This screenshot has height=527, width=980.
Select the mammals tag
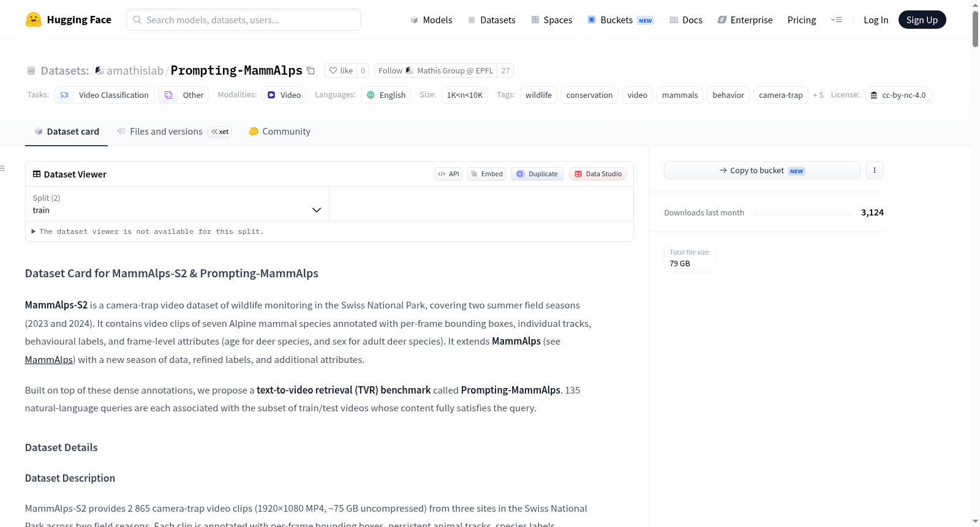[680, 95]
